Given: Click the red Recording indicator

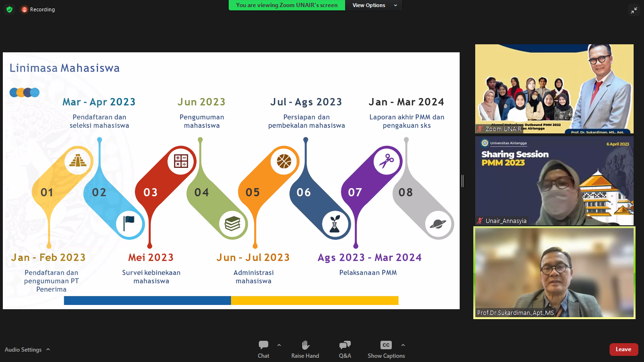Looking at the screenshot, I should point(38,9).
